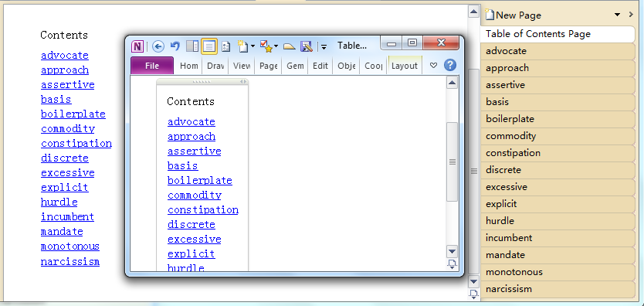Select the Table of Contents Page tab

pyautogui.click(x=558, y=34)
